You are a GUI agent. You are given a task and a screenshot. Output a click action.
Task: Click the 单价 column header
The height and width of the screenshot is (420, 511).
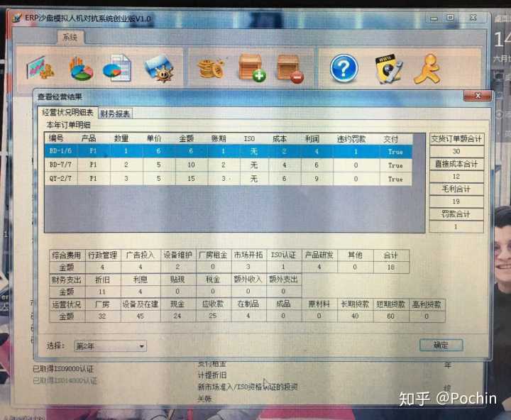click(154, 138)
